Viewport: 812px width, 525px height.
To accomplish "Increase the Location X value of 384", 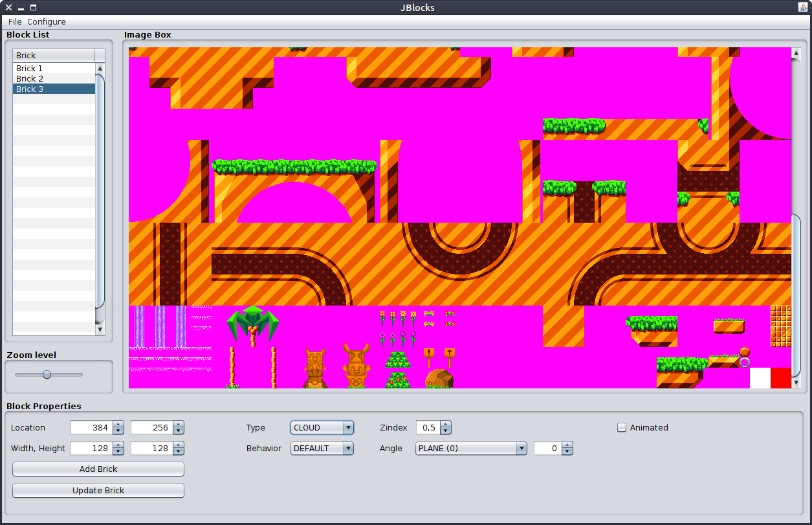I will [x=118, y=424].
